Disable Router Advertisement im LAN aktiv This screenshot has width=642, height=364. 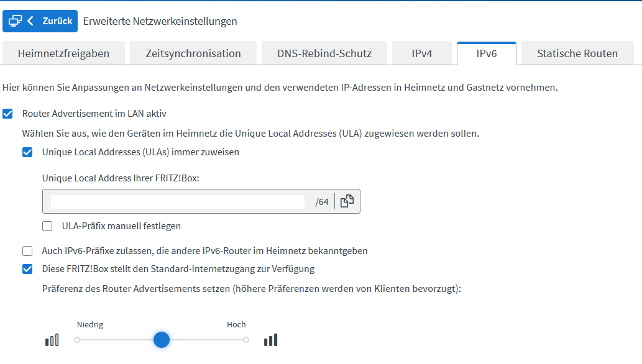tap(7, 114)
